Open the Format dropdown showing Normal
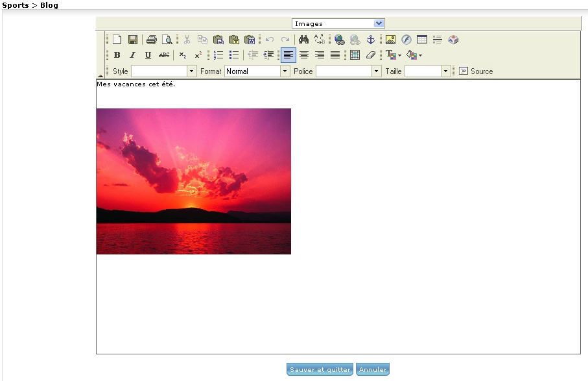 coord(257,71)
